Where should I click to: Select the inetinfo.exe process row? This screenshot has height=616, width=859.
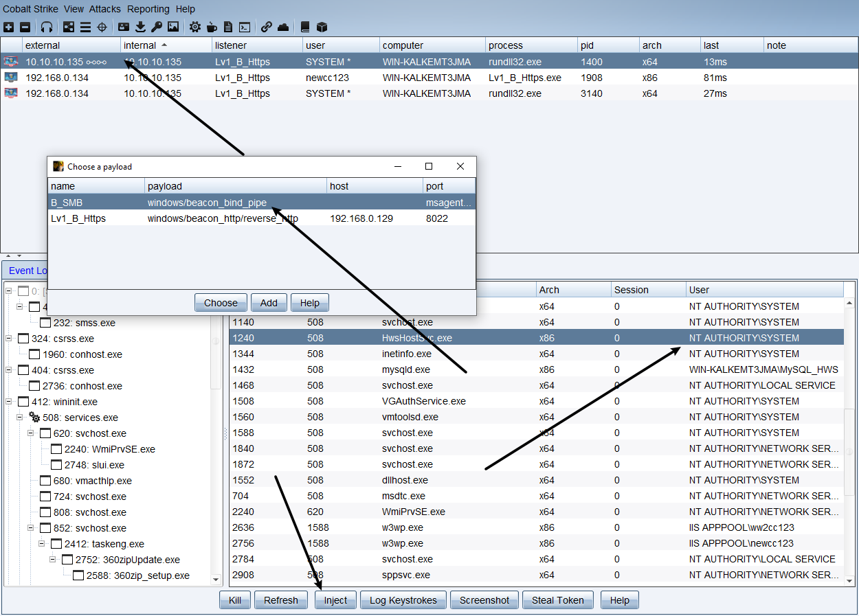point(537,354)
